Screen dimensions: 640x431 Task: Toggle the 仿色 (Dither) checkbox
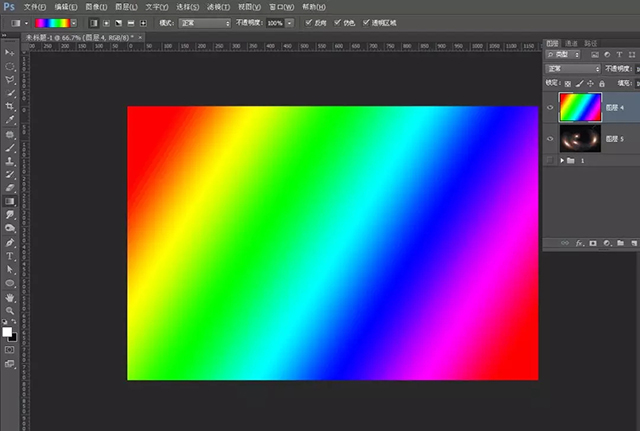point(337,21)
